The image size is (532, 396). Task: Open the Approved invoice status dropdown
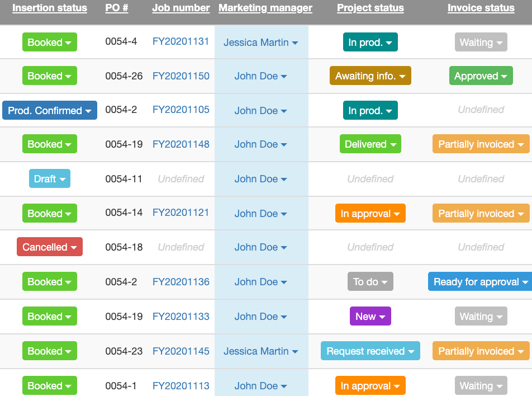point(481,76)
